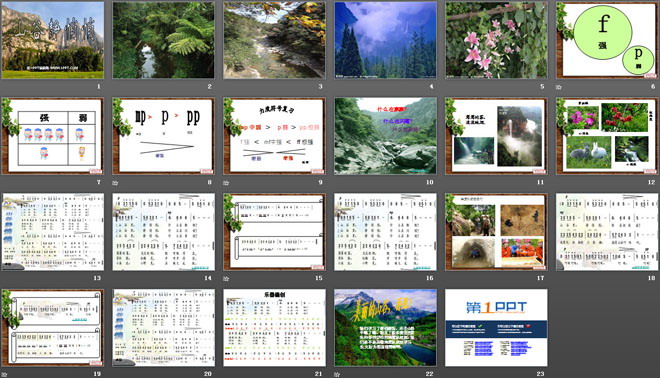Select slide 13 sheet music score thumbnail

(53, 232)
